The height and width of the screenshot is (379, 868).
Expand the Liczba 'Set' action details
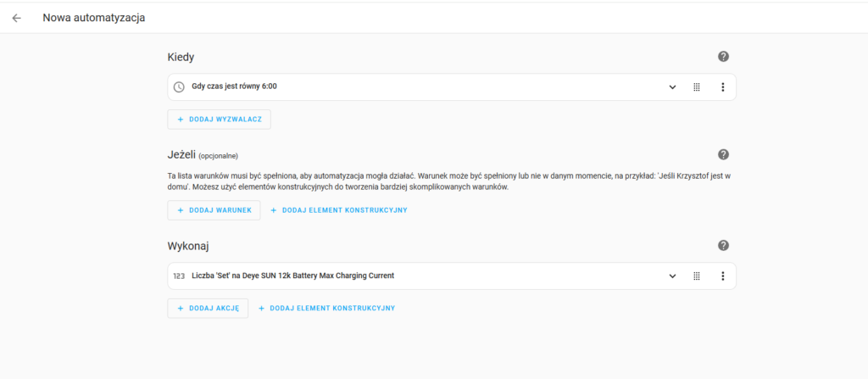pos(672,276)
